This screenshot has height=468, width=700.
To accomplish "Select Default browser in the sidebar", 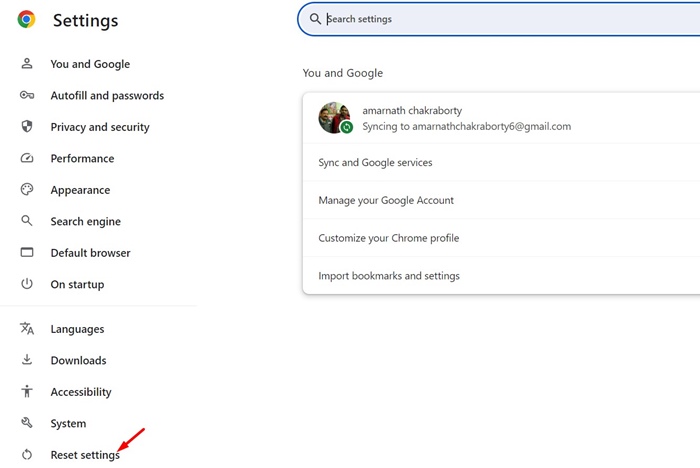I will pyautogui.click(x=91, y=253).
